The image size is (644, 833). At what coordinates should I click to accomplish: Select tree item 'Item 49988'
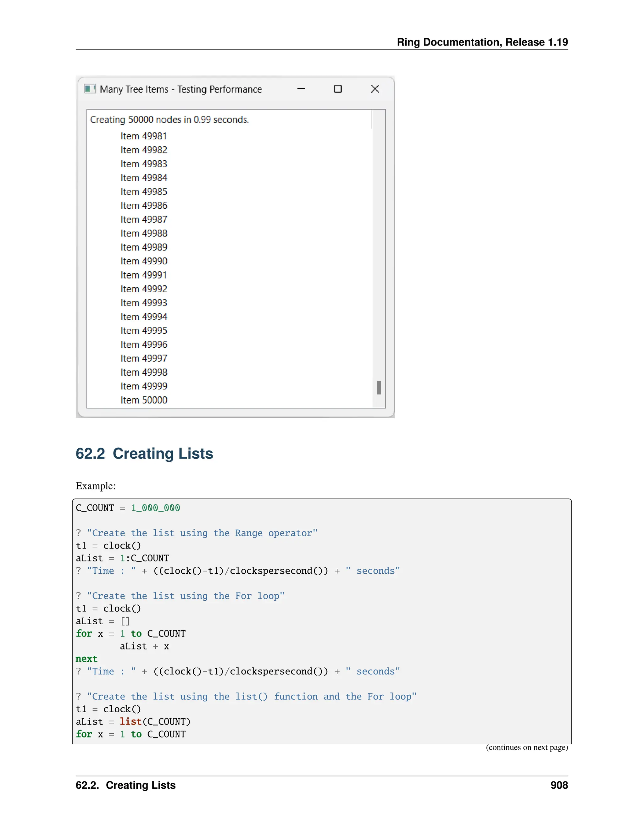[144, 234]
